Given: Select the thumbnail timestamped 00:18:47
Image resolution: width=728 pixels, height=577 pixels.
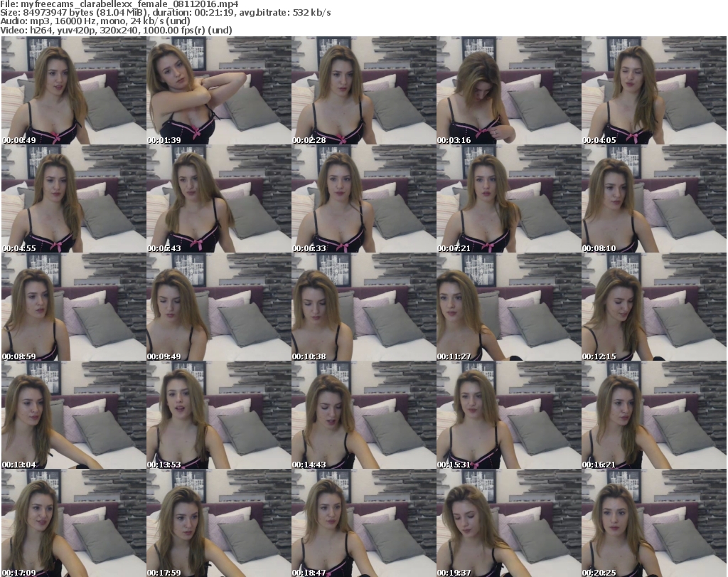Looking at the screenshot, I should pos(363,523).
